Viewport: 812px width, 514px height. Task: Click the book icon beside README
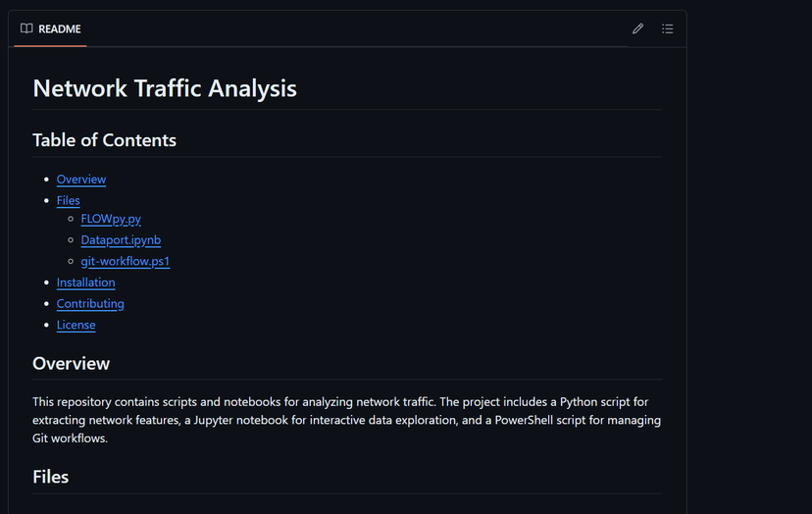[26, 28]
